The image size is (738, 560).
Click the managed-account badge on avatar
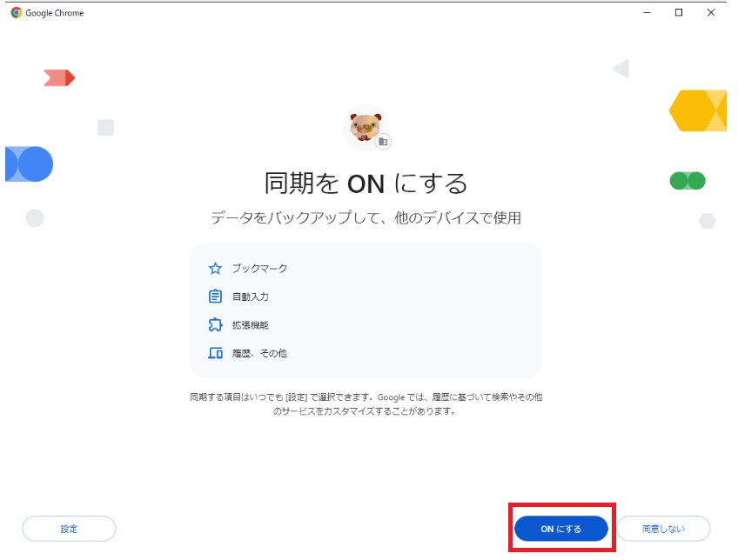[x=383, y=142]
